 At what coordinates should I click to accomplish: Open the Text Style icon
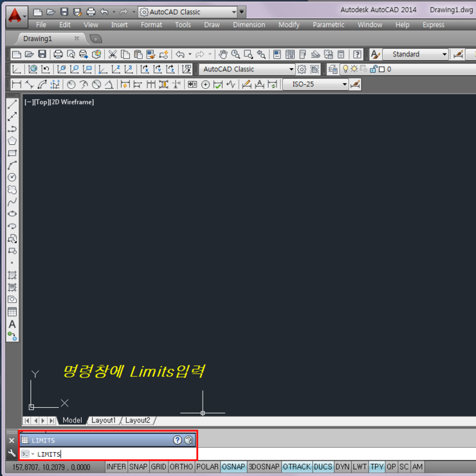[x=375, y=54]
